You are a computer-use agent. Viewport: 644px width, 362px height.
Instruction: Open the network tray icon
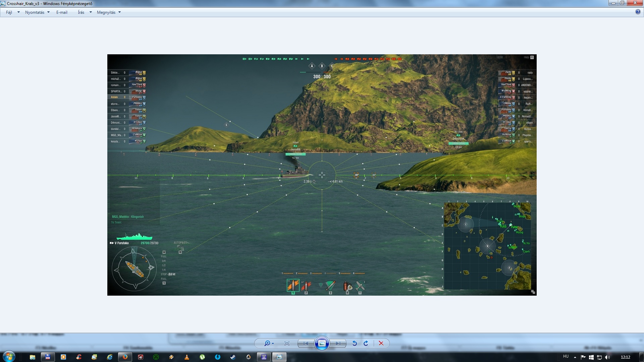click(x=599, y=357)
